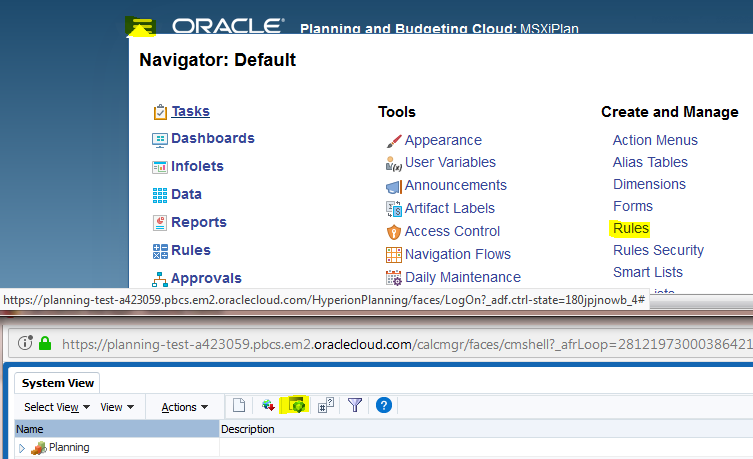Open the Rules link in left column
This screenshot has height=459, width=753.
coord(191,250)
